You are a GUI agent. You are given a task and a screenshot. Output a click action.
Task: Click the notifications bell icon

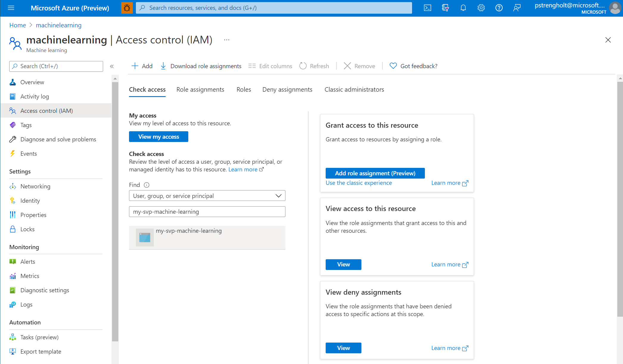click(463, 8)
